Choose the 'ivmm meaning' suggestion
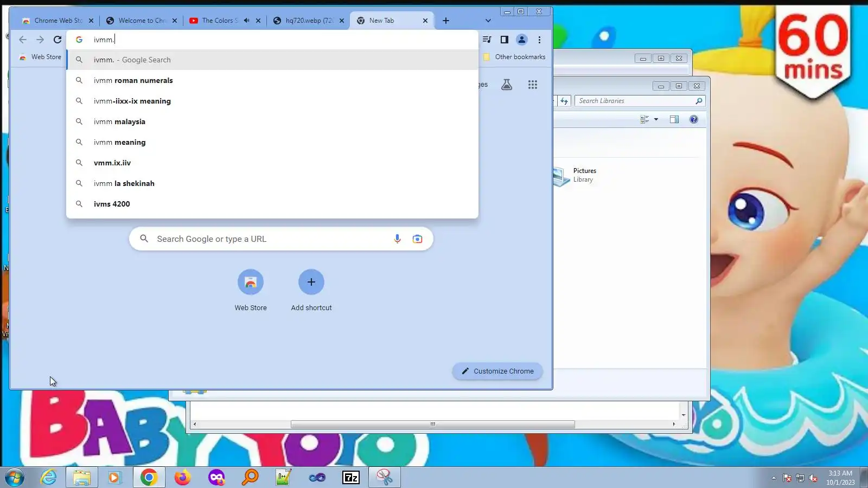The image size is (868, 488). pyautogui.click(x=272, y=142)
